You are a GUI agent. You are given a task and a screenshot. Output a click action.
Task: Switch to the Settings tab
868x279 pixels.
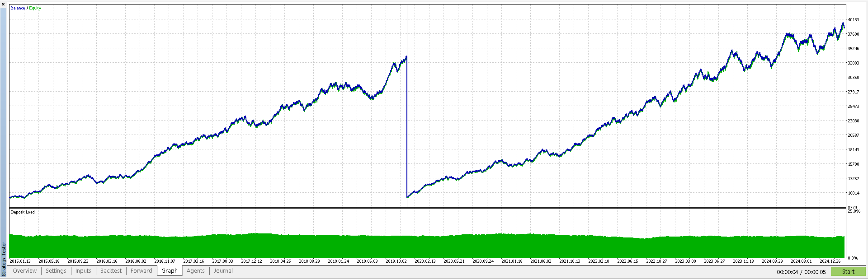(x=56, y=271)
